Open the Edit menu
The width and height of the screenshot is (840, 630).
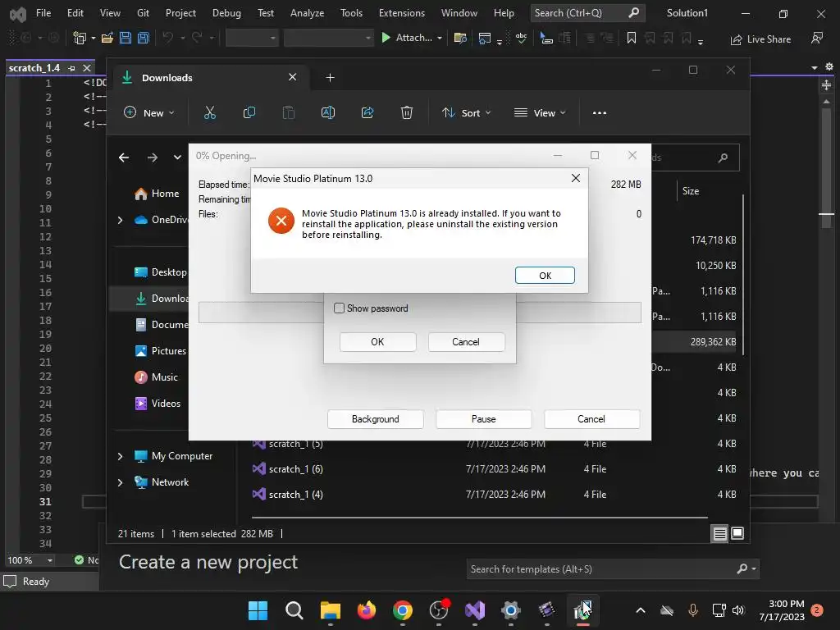point(75,13)
